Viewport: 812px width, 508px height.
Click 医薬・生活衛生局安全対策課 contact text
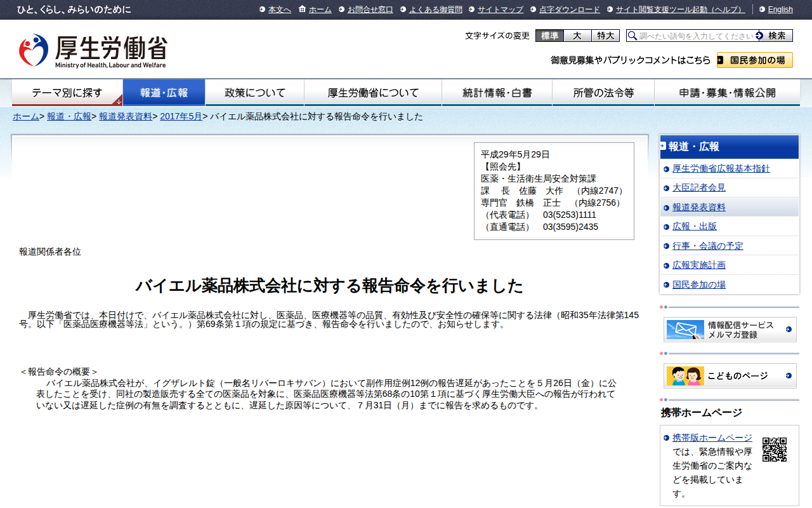click(539, 178)
